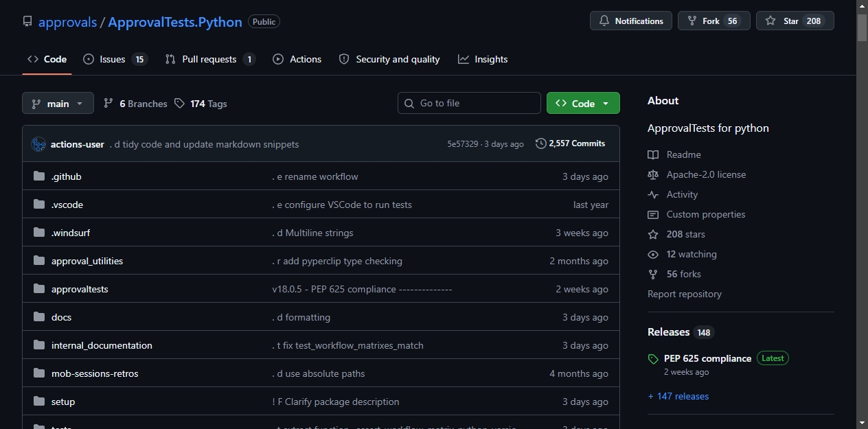Click the folder icon next to .vscode
The width and height of the screenshot is (868, 429).
(39, 205)
